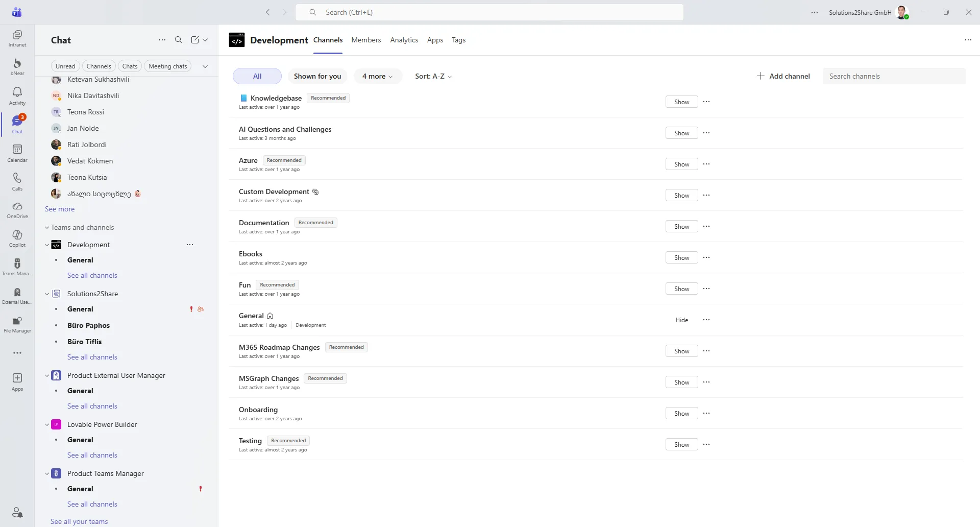Viewport: 980px width, 527px height.
Task: Click the ellipsis at top right of Development page
Action: [968, 40]
